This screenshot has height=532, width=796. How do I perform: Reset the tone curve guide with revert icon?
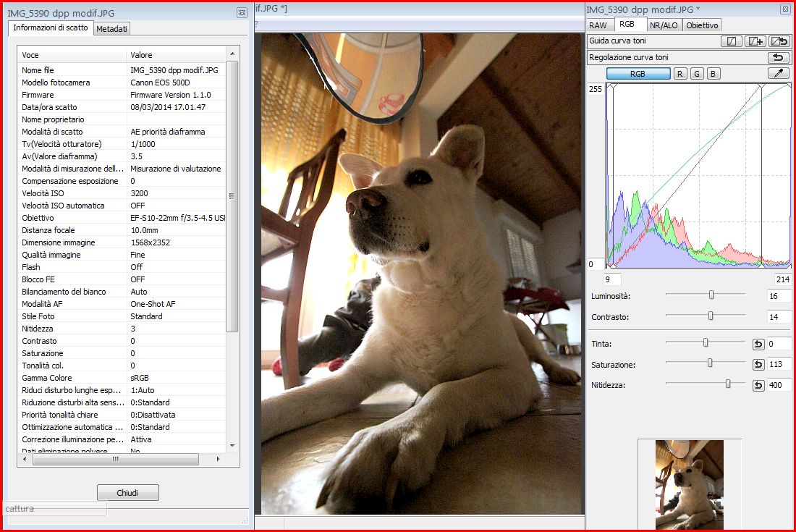click(779, 41)
